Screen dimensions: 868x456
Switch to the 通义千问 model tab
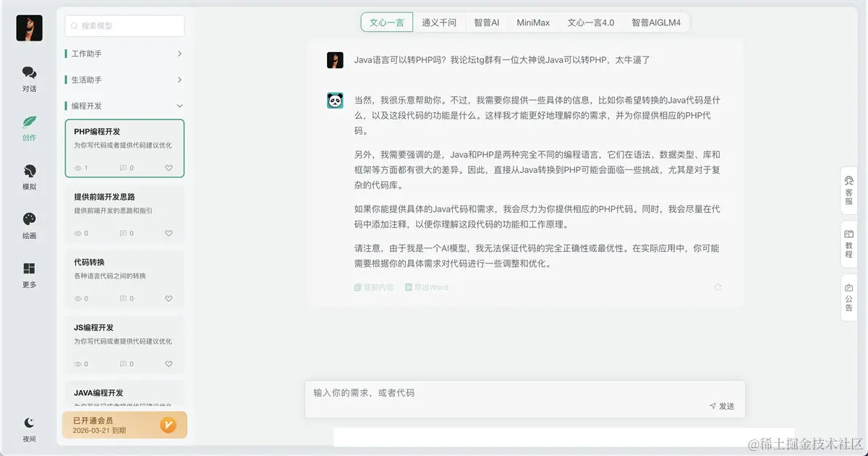click(439, 22)
